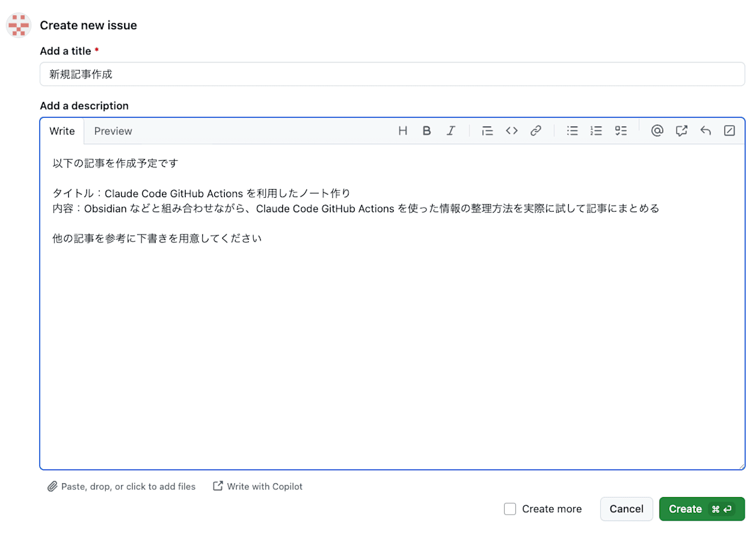Apply italic formatting to the text
The image size is (756, 533).
451,131
